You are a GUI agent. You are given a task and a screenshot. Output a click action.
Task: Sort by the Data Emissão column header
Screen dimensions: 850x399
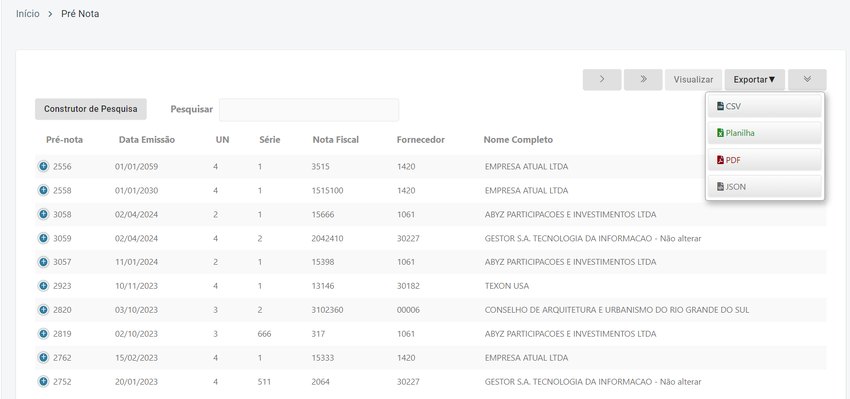pos(147,140)
